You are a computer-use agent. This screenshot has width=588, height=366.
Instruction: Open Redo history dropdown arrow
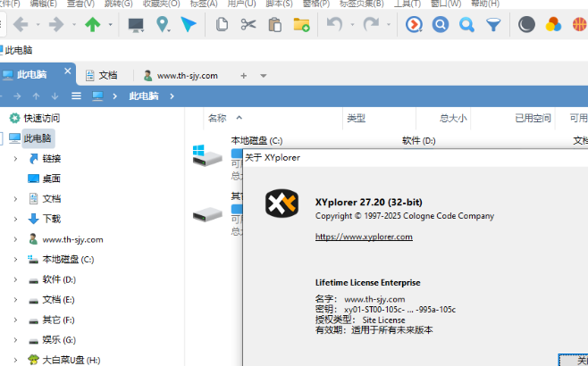389,25
